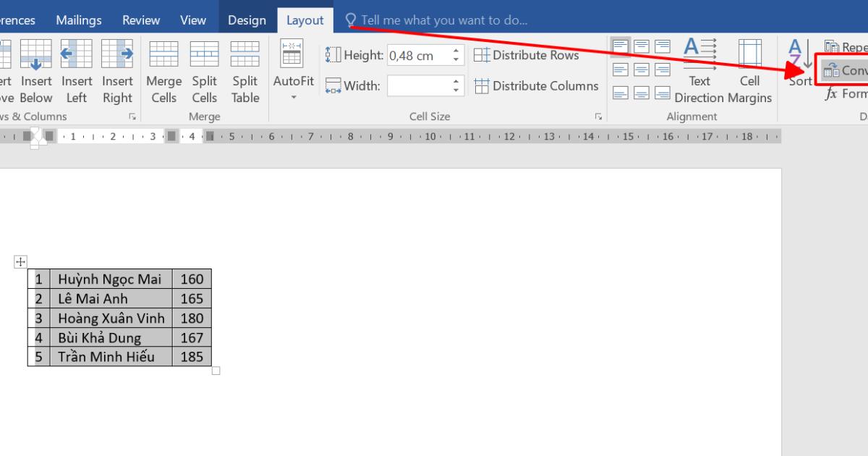
Task: Click inside the Height value field
Action: 418,55
